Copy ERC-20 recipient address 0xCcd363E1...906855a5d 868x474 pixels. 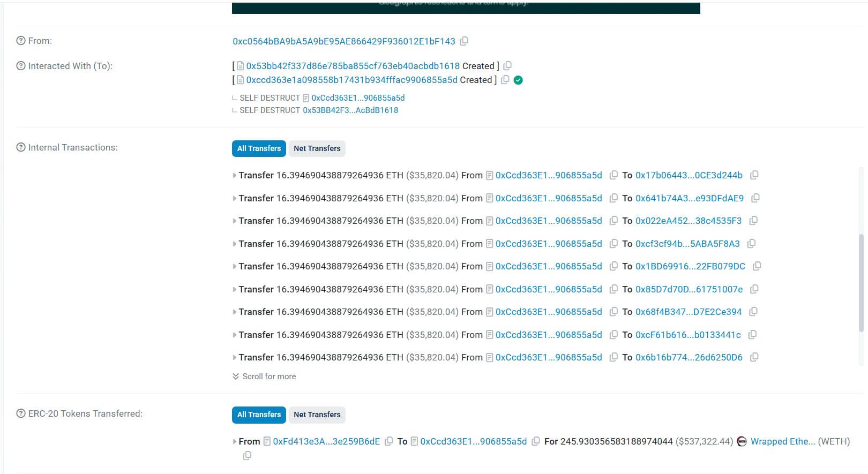coord(535,441)
